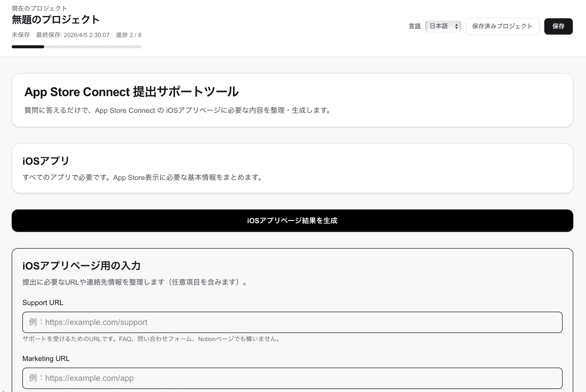Click the Support URL helper text
The height and width of the screenshot is (392, 586).
click(x=151, y=339)
